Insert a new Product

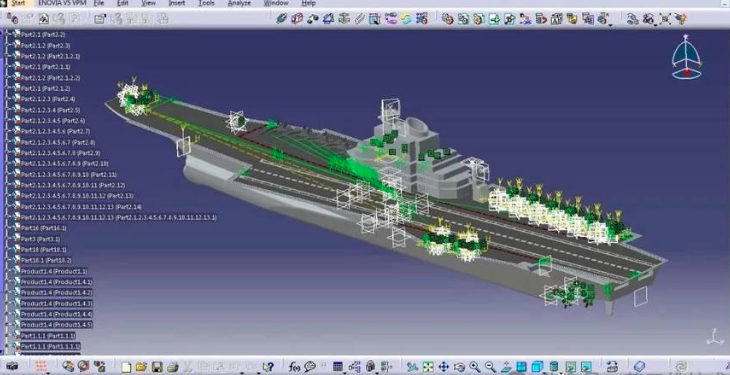(x=463, y=19)
